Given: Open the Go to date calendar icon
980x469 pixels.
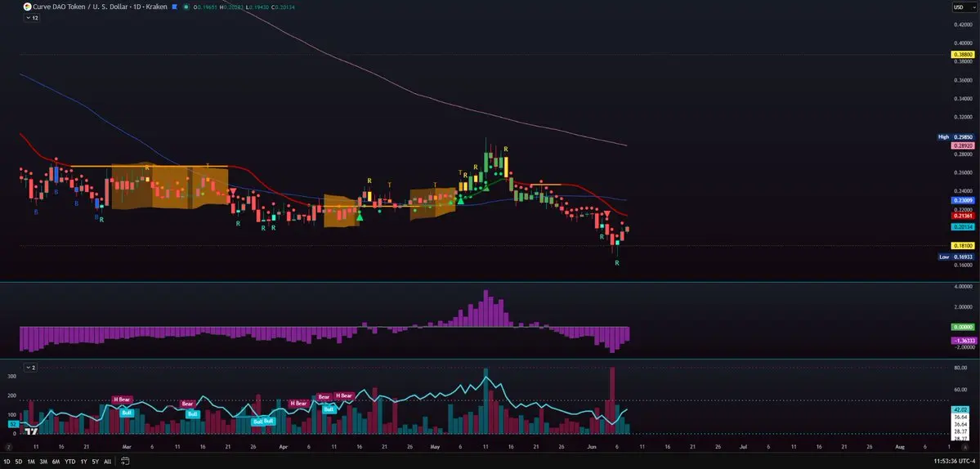Looking at the screenshot, I should click(126, 462).
